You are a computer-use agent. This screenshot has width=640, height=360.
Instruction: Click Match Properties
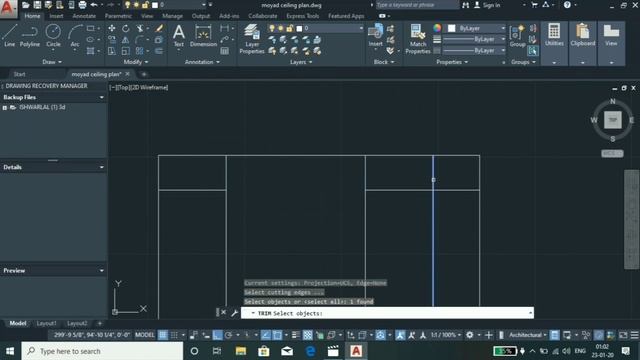pyautogui.click(x=418, y=39)
